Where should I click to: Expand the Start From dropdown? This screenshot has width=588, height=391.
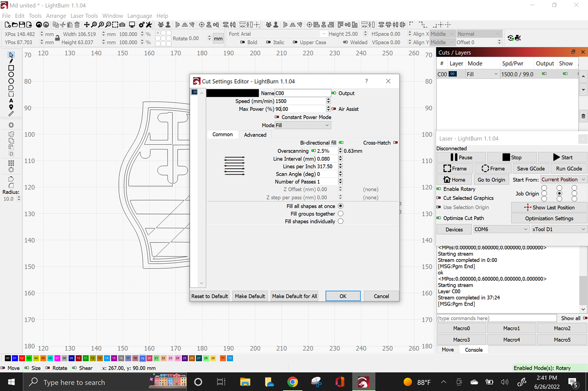563,180
